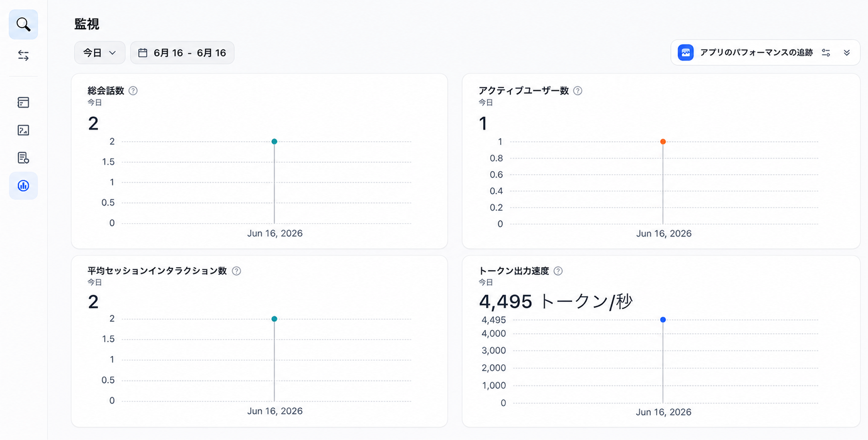Click the search magnifier icon in sidebar
868x440 pixels.
pos(23,24)
